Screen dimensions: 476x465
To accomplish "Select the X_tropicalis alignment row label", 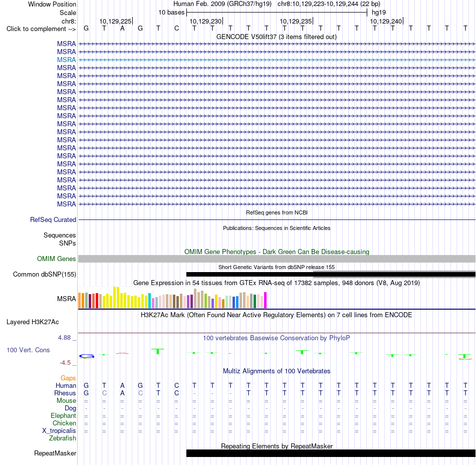I will click(59, 431).
